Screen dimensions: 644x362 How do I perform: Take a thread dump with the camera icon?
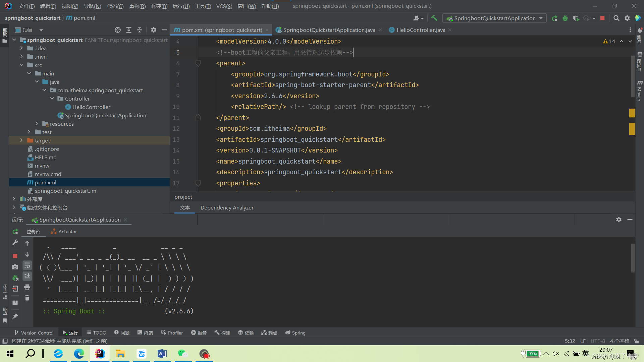pos(15,267)
